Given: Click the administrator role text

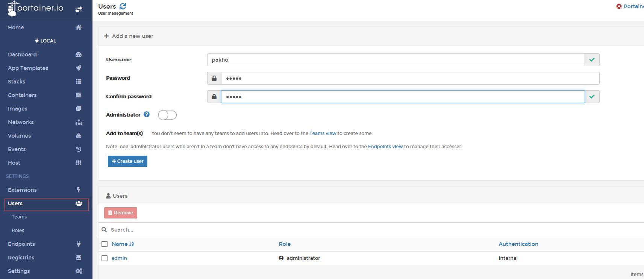Looking at the screenshot, I should (303, 258).
